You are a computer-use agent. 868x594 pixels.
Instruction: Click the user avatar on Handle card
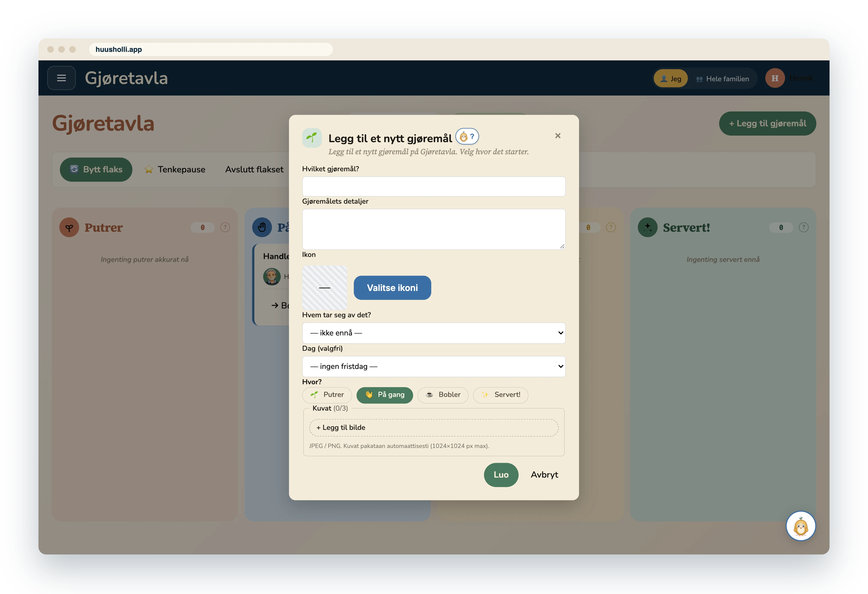(272, 277)
